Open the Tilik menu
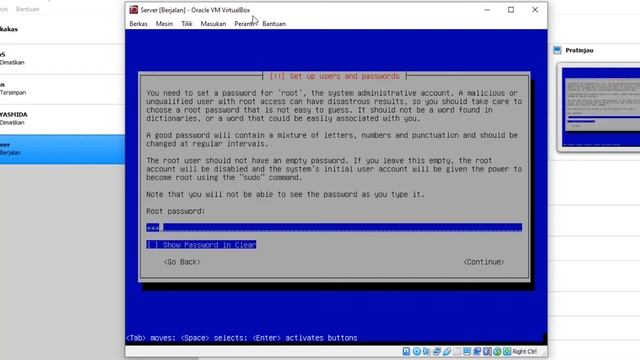The width and height of the screenshot is (640, 360). [187, 24]
